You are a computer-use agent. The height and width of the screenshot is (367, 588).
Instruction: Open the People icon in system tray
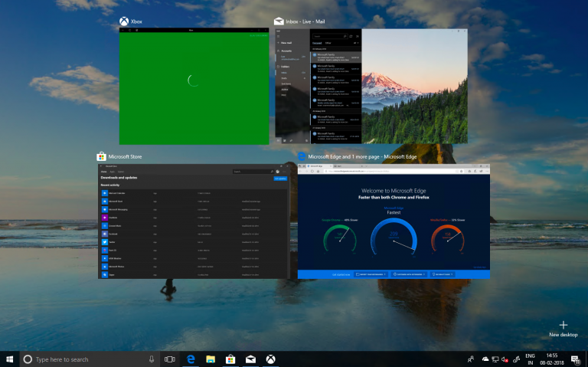point(471,359)
